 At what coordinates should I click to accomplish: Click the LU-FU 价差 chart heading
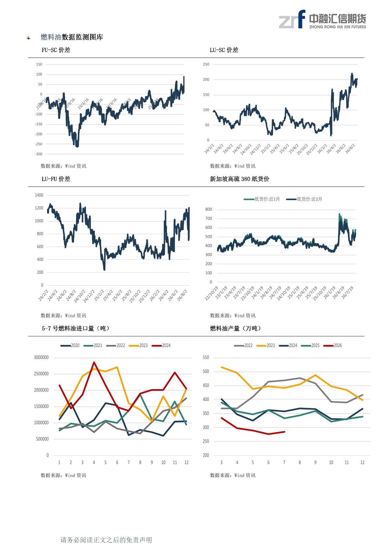point(56,179)
